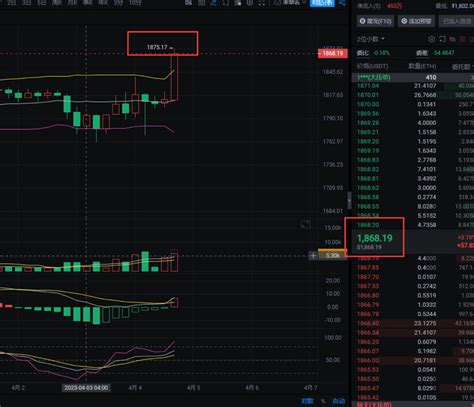This screenshot has width=474, height=407.
Task: Click the 数量(ETH) column header
Action: click(x=422, y=66)
